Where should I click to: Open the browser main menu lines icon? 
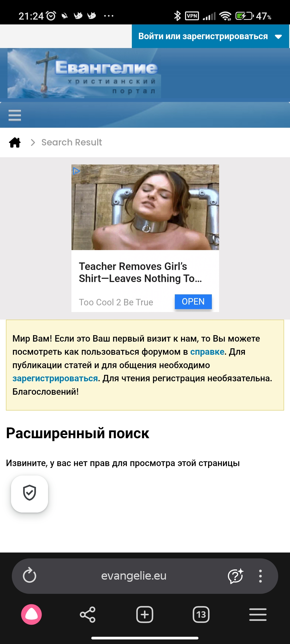[258, 614]
